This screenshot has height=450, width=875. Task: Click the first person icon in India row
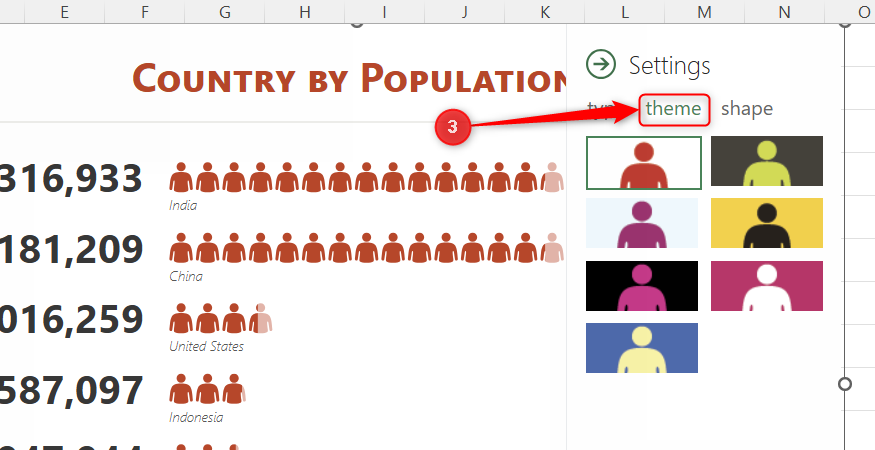coord(181,178)
